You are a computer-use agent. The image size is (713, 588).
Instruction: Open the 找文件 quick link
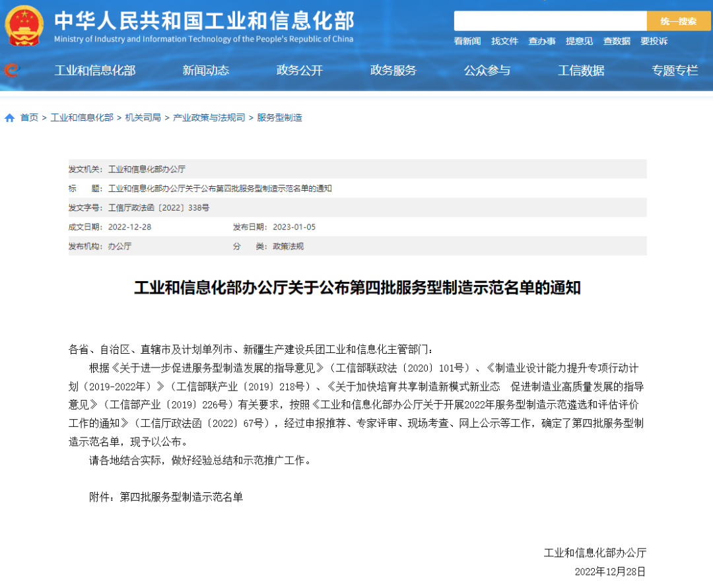[x=505, y=42]
